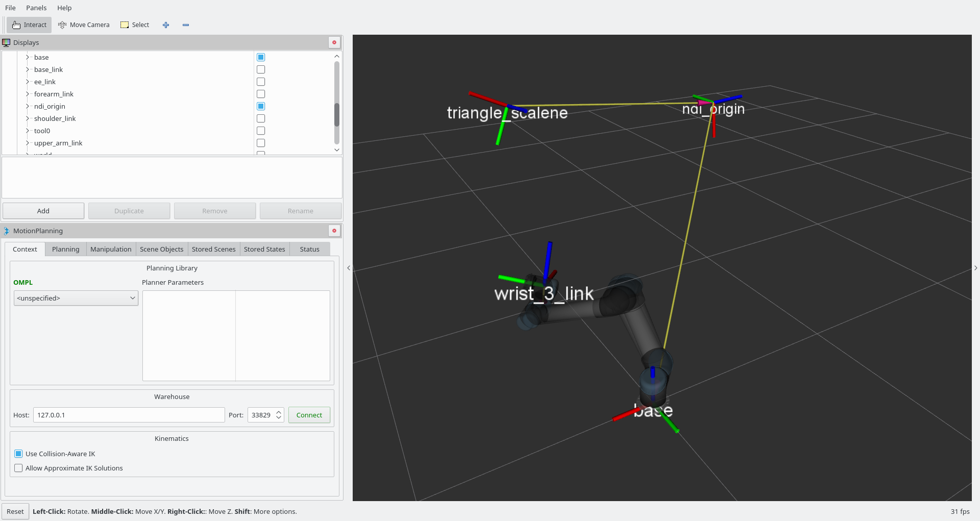The height and width of the screenshot is (521, 980).
Task: Select the Context tab
Action: click(x=25, y=249)
